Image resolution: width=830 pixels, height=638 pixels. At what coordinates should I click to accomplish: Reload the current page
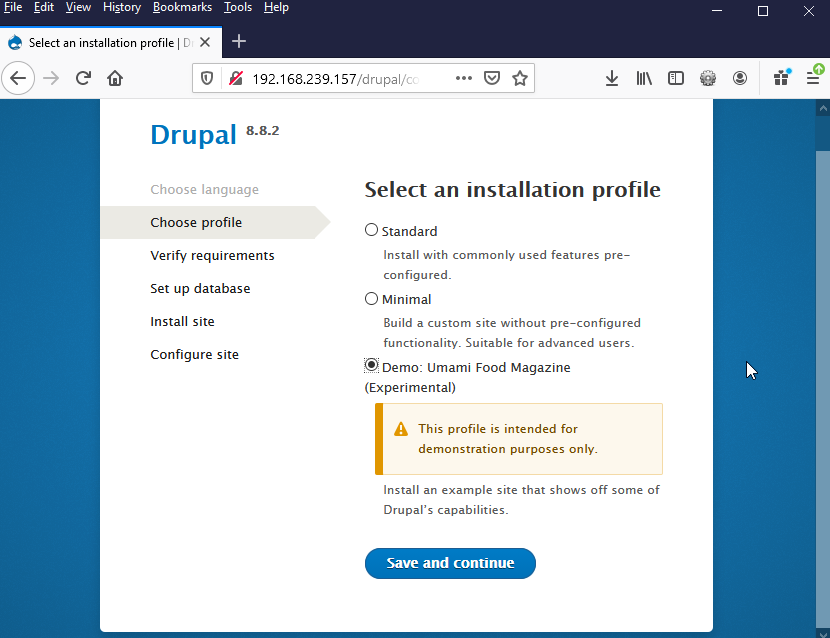(84, 78)
